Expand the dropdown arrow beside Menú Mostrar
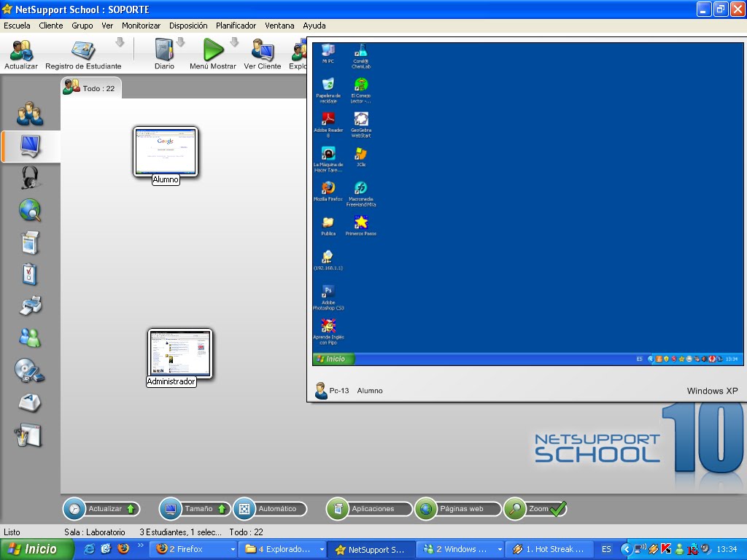 coord(234,43)
